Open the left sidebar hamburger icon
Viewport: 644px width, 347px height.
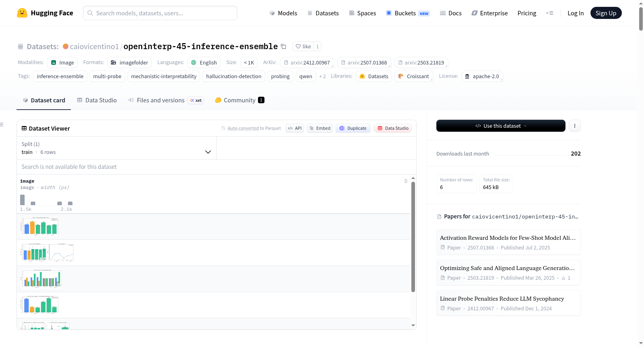(x=2, y=125)
